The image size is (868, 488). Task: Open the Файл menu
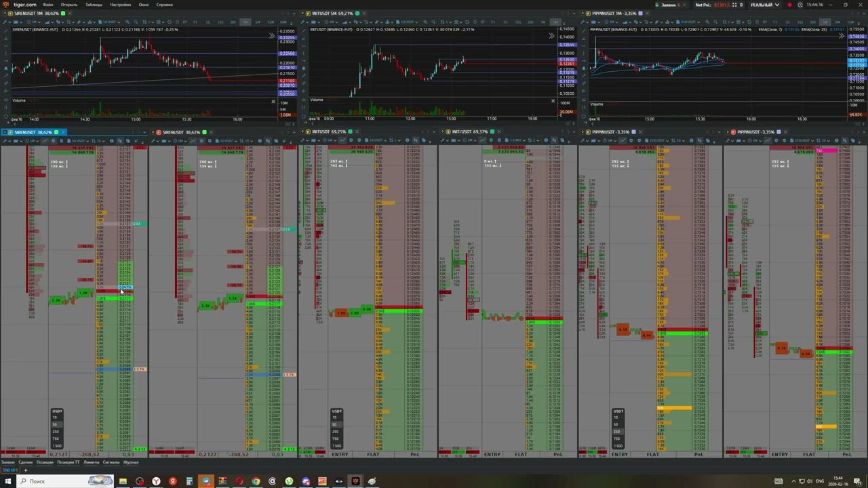point(48,5)
